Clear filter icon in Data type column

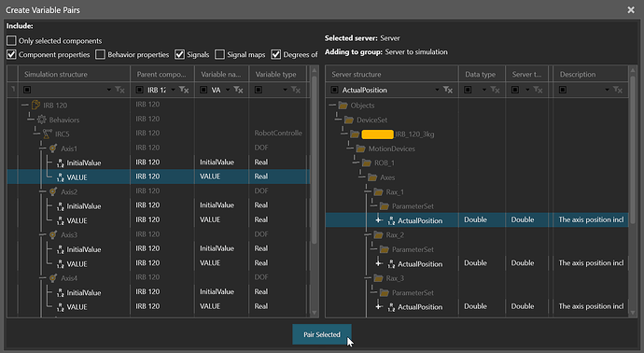click(x=495, y=90)
